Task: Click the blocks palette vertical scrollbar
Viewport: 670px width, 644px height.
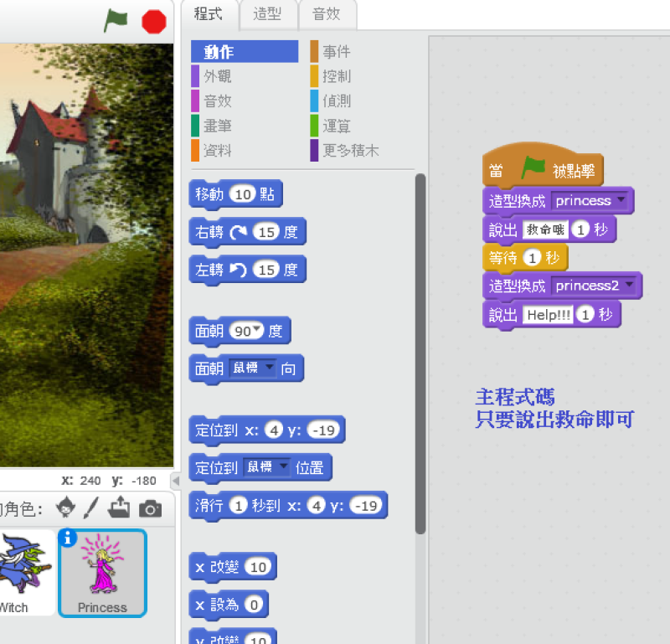Action: 420,352
